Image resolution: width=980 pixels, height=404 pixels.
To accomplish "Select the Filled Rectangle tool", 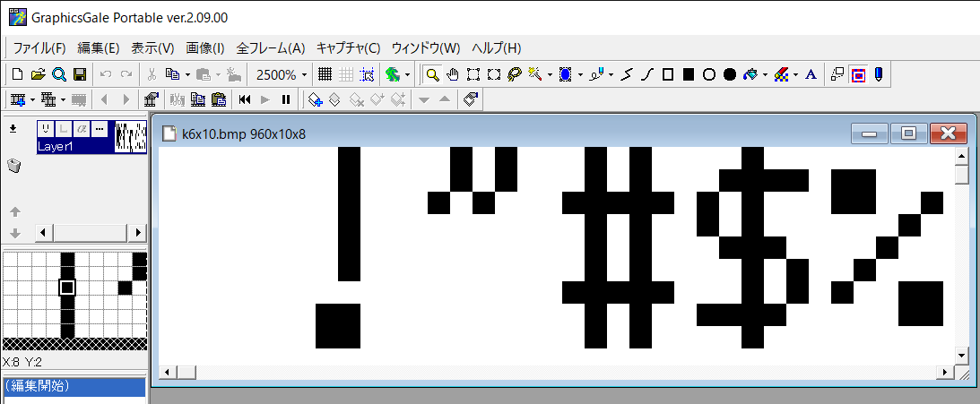I will point(689,75).
